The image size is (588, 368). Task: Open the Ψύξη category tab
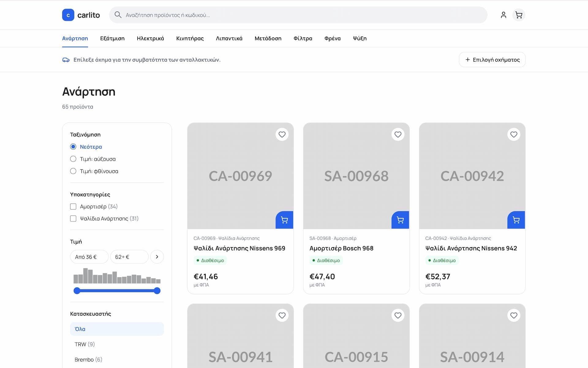click(x=360, y=38)
